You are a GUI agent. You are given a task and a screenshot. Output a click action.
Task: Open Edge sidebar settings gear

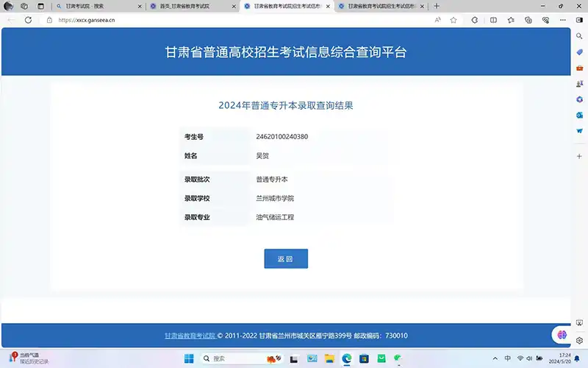[579, 341]
